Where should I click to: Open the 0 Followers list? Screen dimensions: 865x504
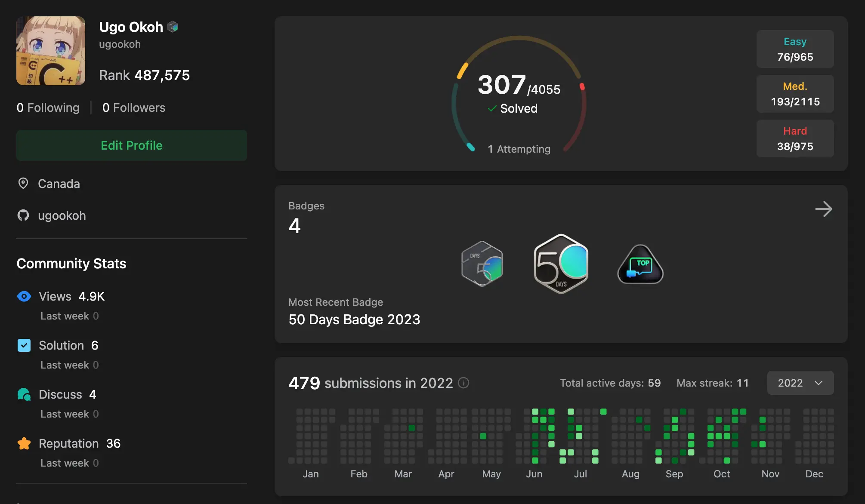(x=134, y=108)
